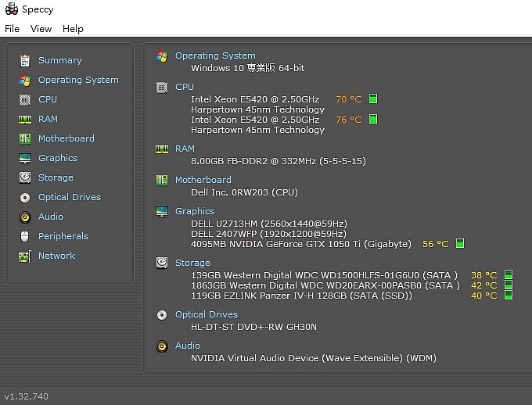The image size is (532, 405).
Task: Select Operating System in the sidebar
Action: coord(78,80)
